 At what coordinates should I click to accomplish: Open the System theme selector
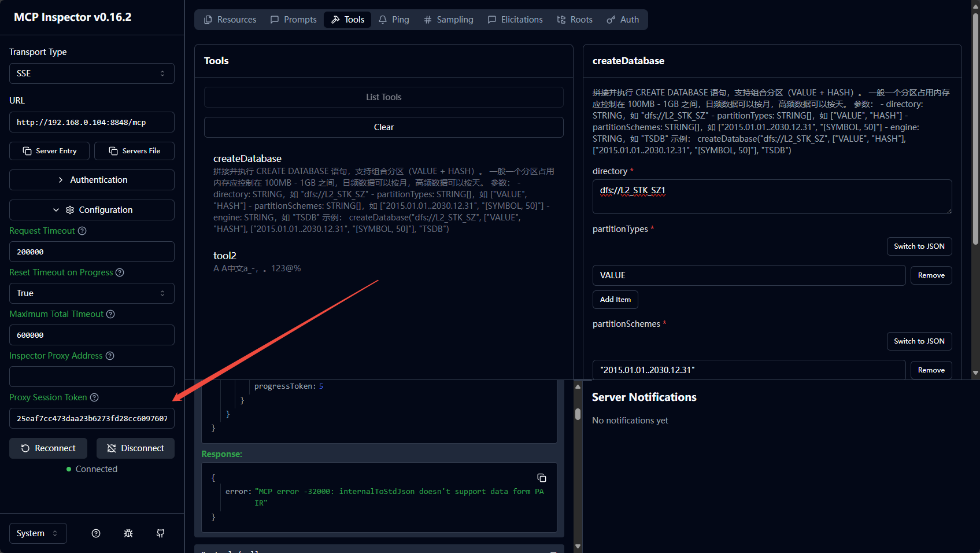pos(38,533)
